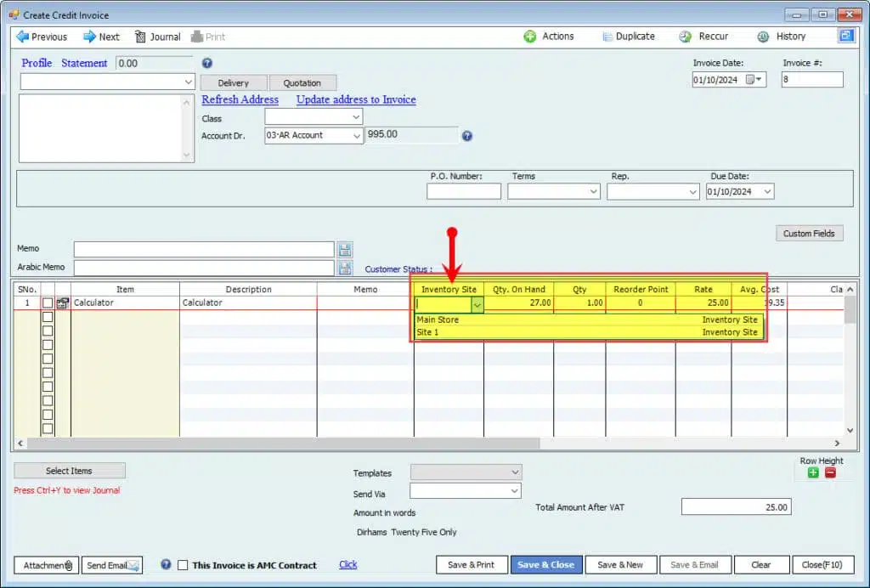Enable This Invoice is AMC Contract checkbox

coord(183,565)
